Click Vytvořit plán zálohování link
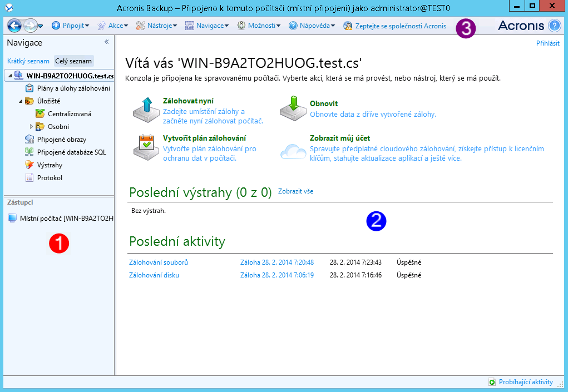This screenshot has width=568, height=392. coord(205,138)
